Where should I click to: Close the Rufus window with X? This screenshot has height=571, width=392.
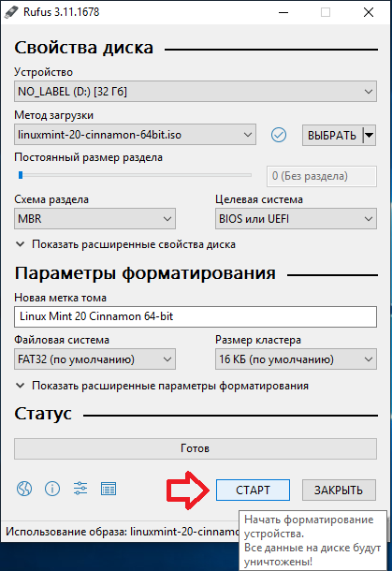369,12
